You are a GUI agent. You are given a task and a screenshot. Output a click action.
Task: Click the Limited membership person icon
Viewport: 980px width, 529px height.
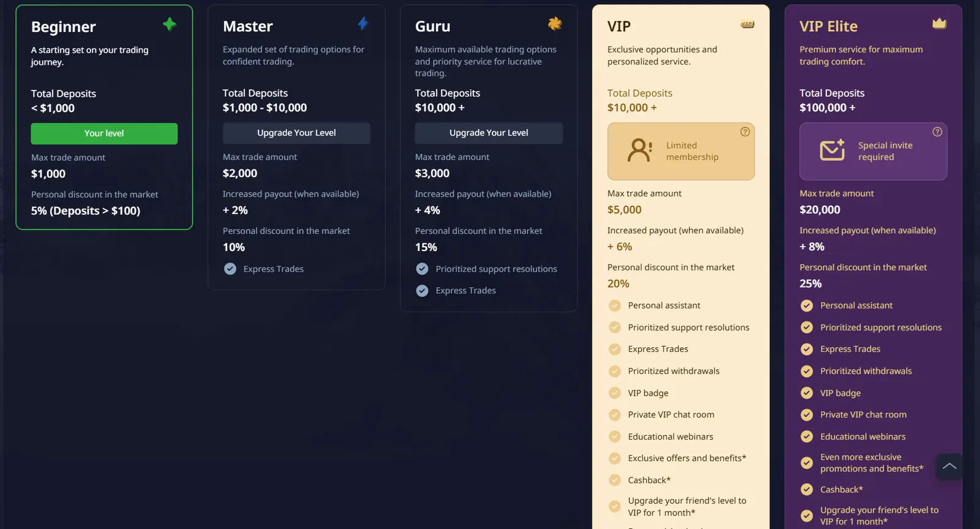point(639,151)
